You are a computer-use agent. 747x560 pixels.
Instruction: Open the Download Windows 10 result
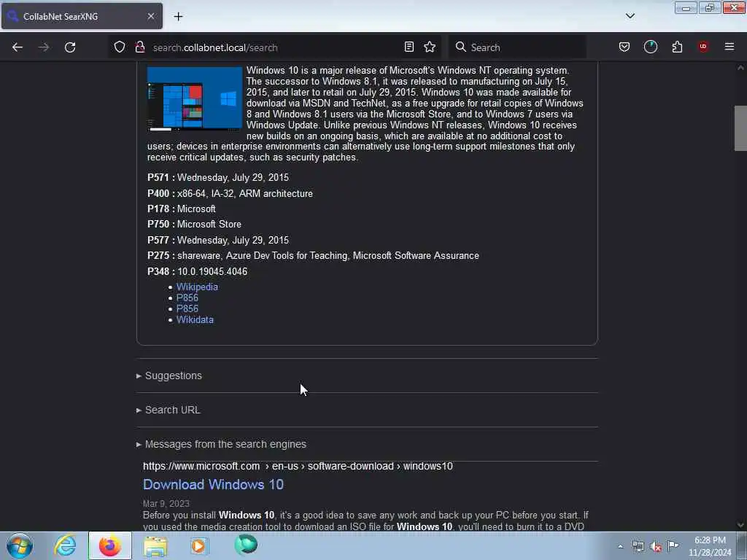[x=213, y=484]
